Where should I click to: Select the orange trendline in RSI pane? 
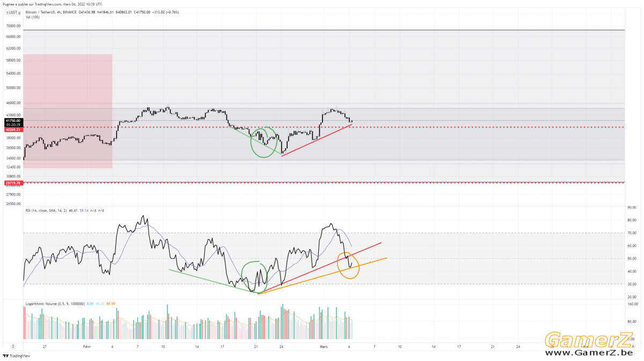pyautogui.click(x=323, y=276)
